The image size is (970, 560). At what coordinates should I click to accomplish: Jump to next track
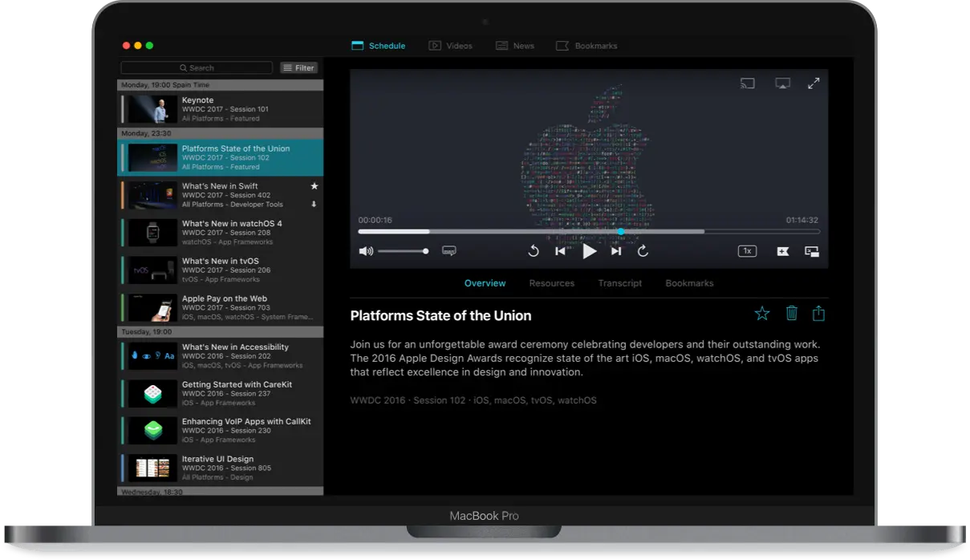(616, 251)
